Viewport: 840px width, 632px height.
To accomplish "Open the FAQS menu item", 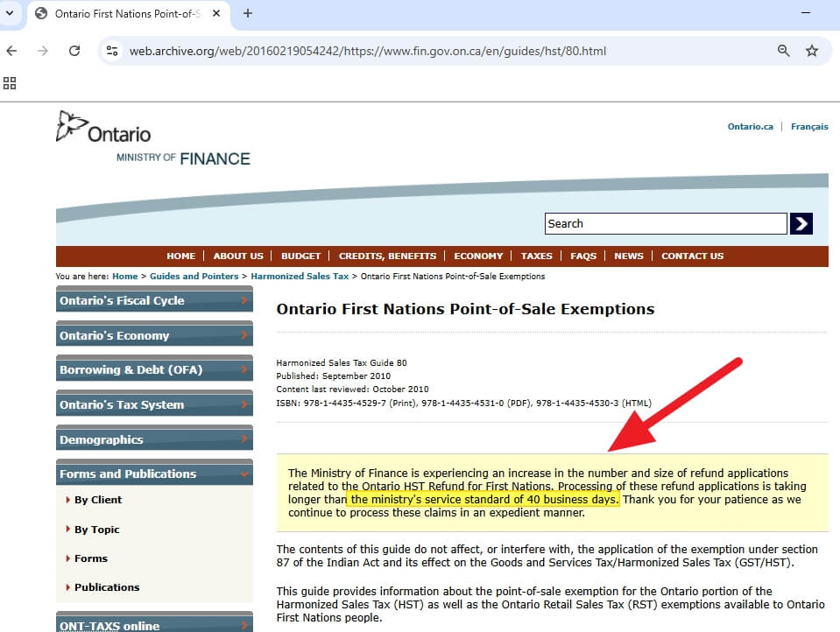I will pos(583,256).
